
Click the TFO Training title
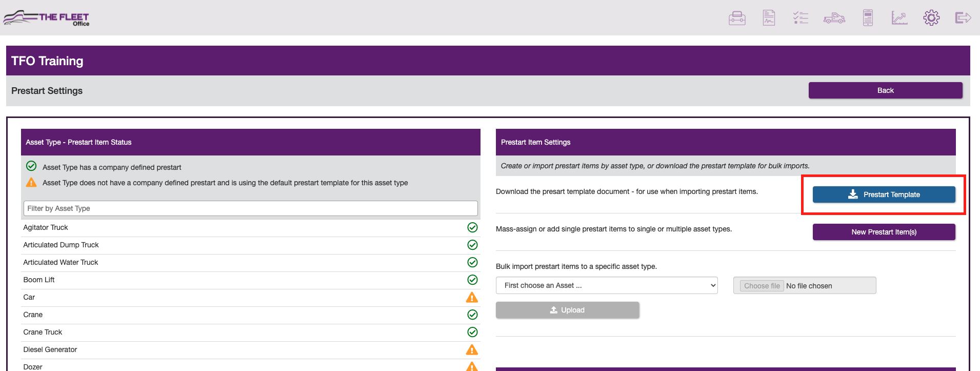(47, 61)
